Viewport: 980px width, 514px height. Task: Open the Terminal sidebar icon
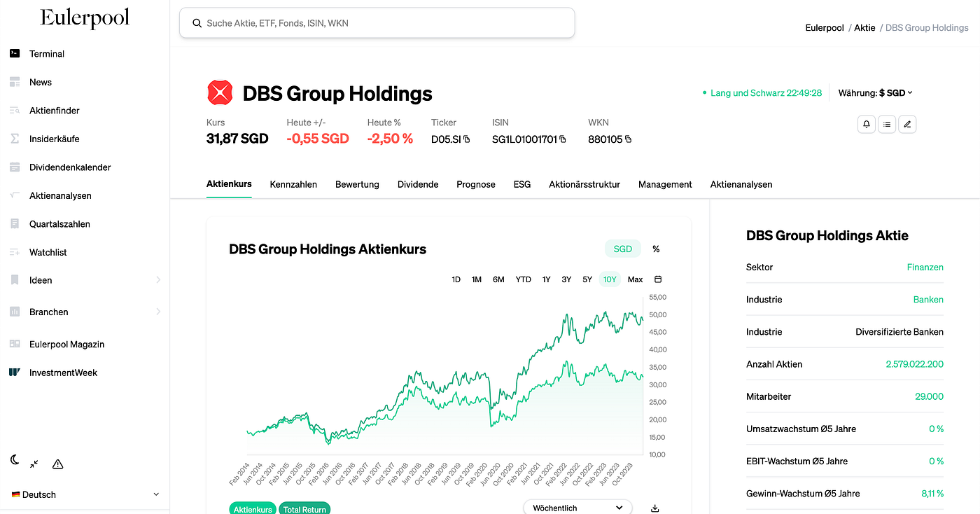pyautogui.click(x=15, y=53)
